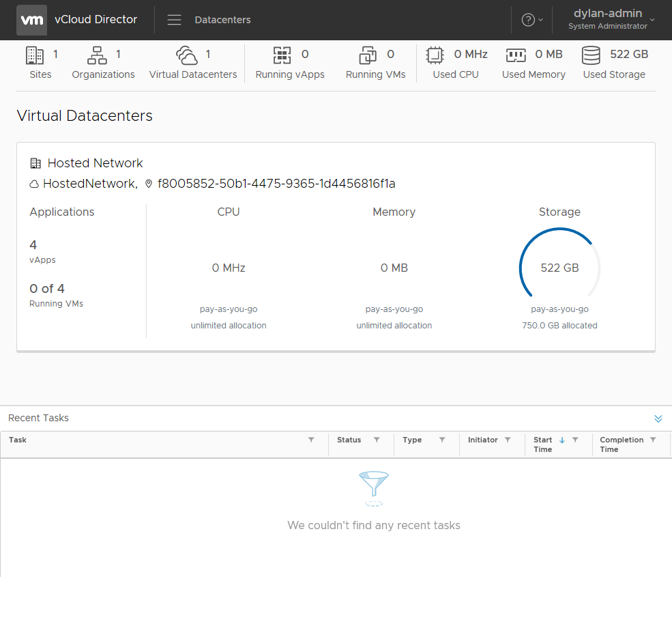Screen dimensions: 672x622
Task: Click the Used Storage database icon
Action: pyautogui.click(x=591, y=55)
